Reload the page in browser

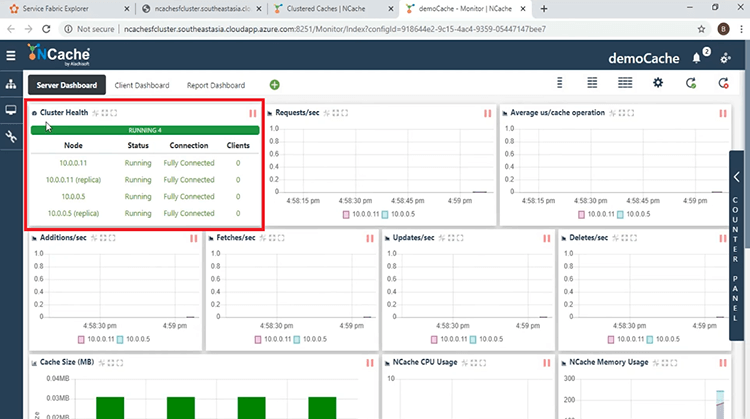click(x=46, y=29)
